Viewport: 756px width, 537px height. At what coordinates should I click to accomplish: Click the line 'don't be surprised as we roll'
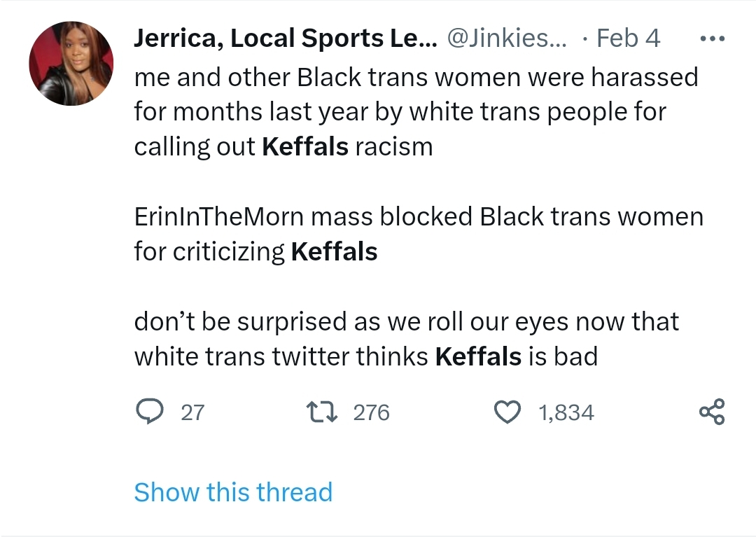(x=407, y=321)
